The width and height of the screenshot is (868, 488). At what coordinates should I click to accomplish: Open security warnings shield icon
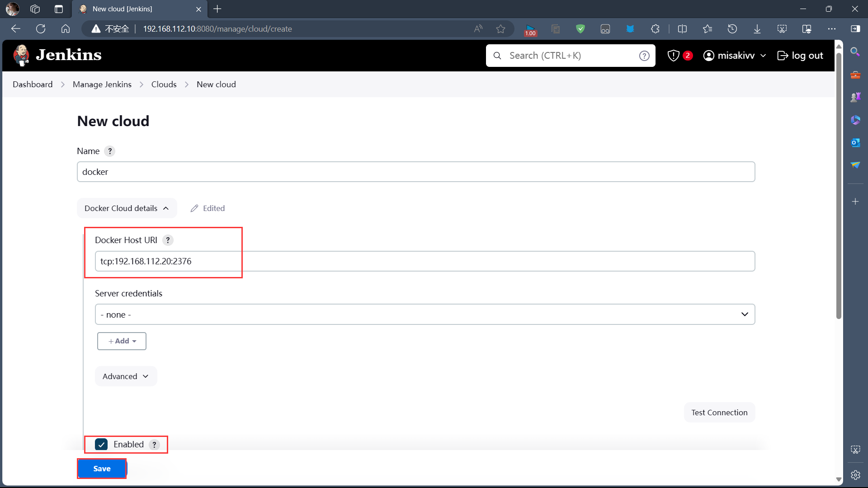(x=674, y=56)
